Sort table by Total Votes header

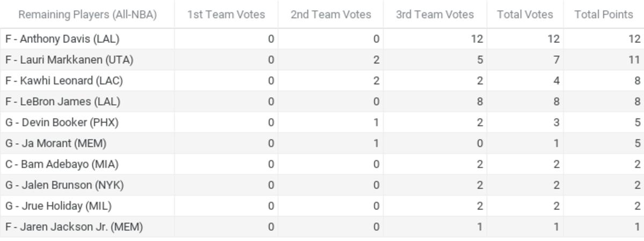(525, 14)
